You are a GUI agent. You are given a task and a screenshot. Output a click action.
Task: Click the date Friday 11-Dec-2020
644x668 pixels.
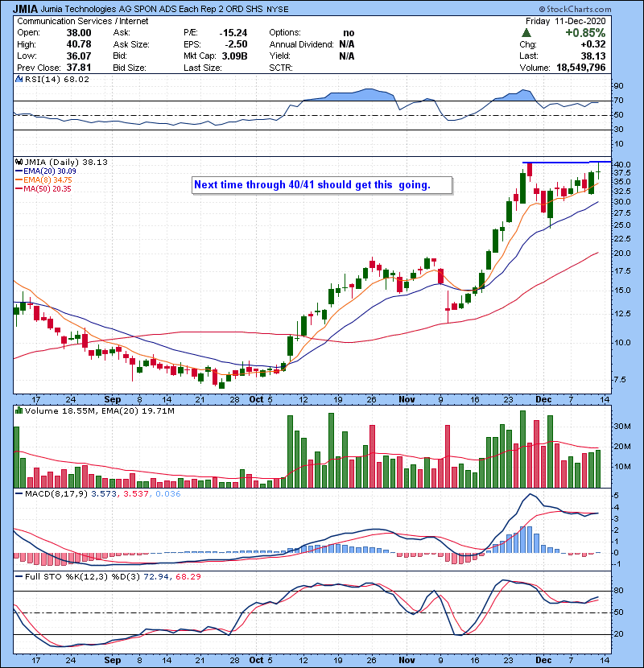pos(566,21)
